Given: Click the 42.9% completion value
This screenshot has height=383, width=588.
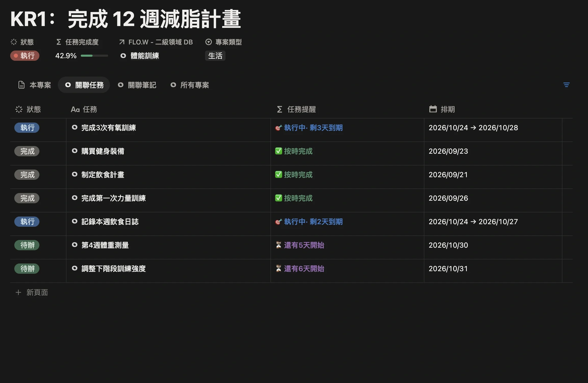Looking at the screenshot, I should click(66, 56).
